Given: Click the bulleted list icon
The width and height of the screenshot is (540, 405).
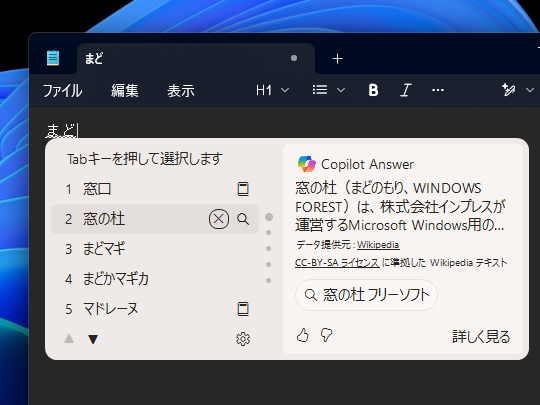Looking at the screenshot, I should (x=320, y=90).
